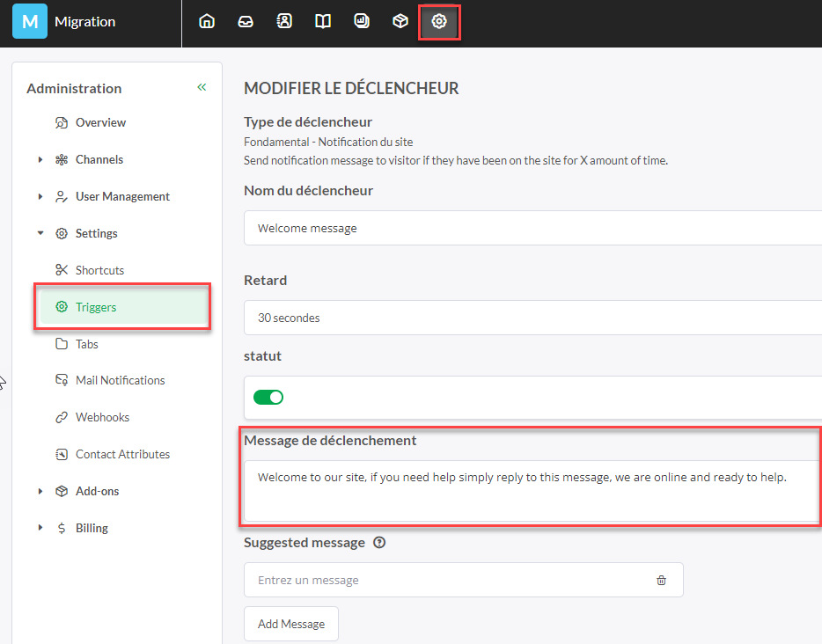Click the Shortcuts scissors icon
Image resolution: width=822 pixels, height=644 pixels.
(62, 270)
